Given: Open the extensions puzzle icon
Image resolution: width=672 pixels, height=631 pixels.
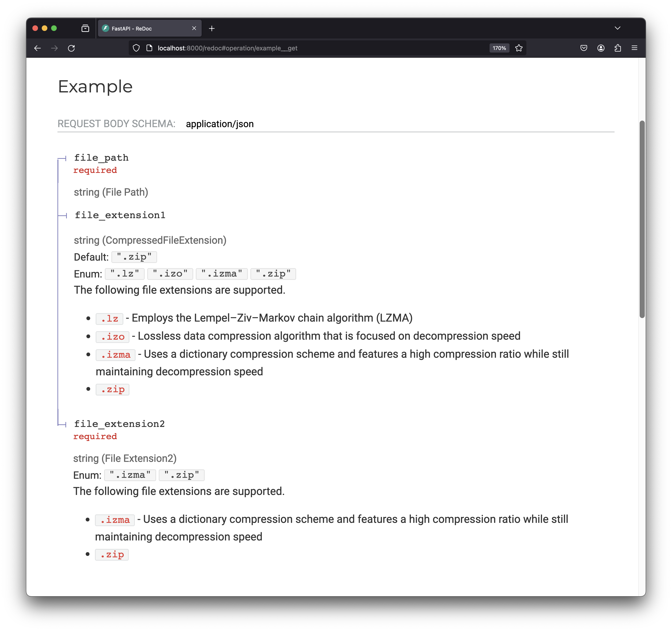Looking at the screenshot, I should pyautogui.click(x=618, y=48).
